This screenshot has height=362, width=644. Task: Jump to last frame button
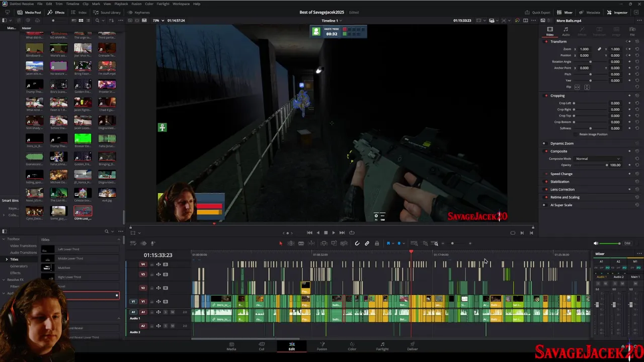(342, 233)
